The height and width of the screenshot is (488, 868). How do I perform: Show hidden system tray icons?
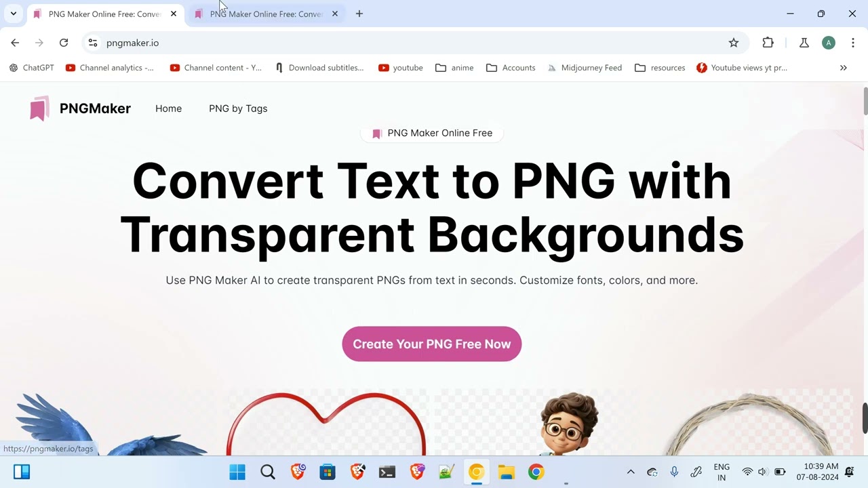coord(630,471)
